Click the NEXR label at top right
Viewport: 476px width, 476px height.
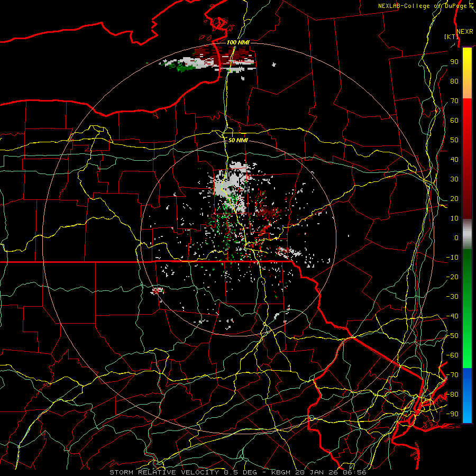click(465, 32)
